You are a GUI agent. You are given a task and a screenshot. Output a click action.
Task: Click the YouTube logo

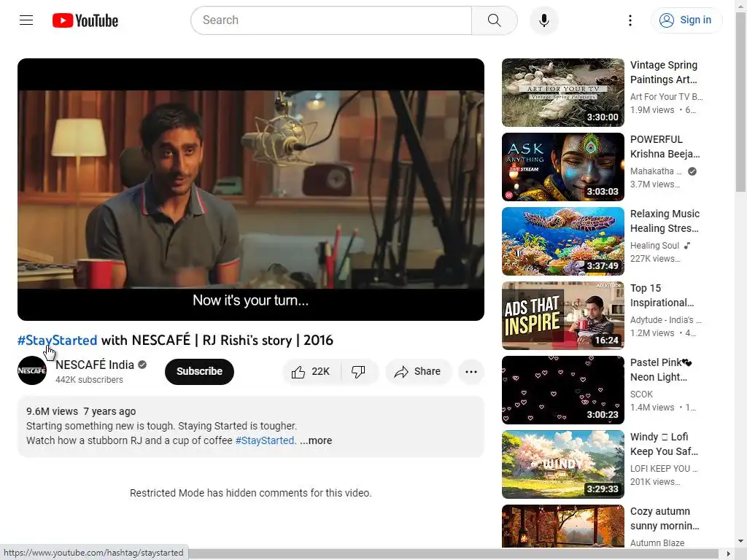[x=85, y=20]
